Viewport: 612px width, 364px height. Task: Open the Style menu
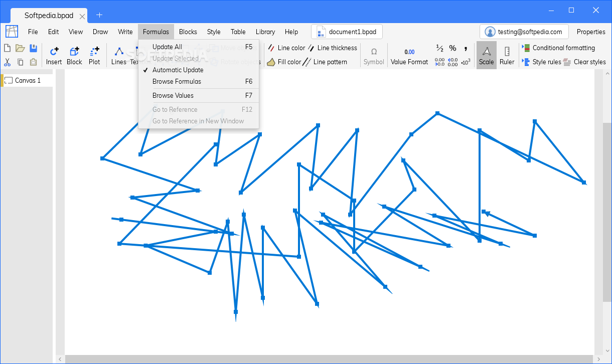coord(214,32)
